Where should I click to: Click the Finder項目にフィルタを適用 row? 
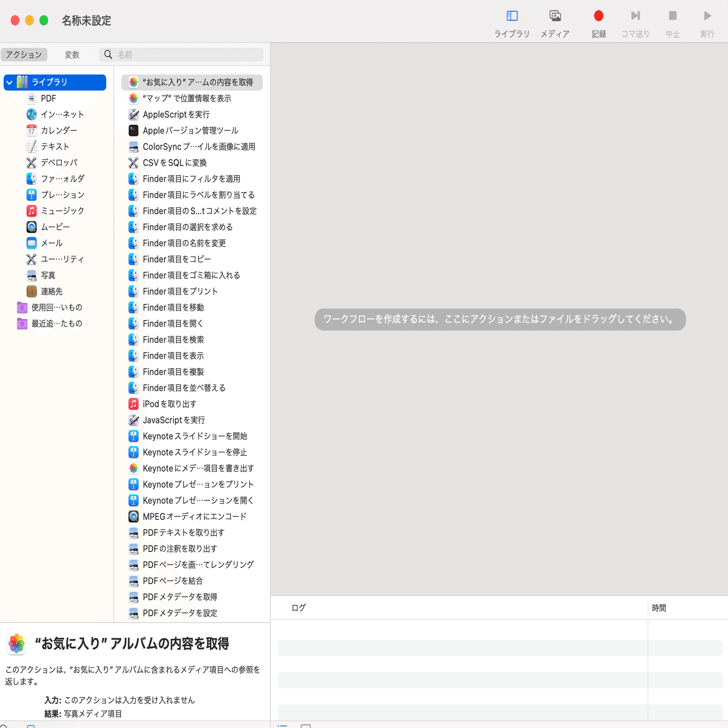192,179
